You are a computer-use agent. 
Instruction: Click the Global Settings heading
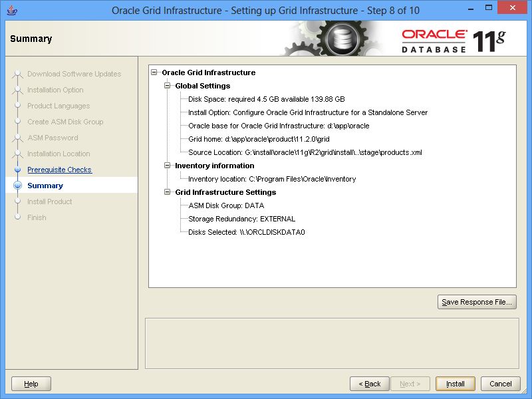203,86
